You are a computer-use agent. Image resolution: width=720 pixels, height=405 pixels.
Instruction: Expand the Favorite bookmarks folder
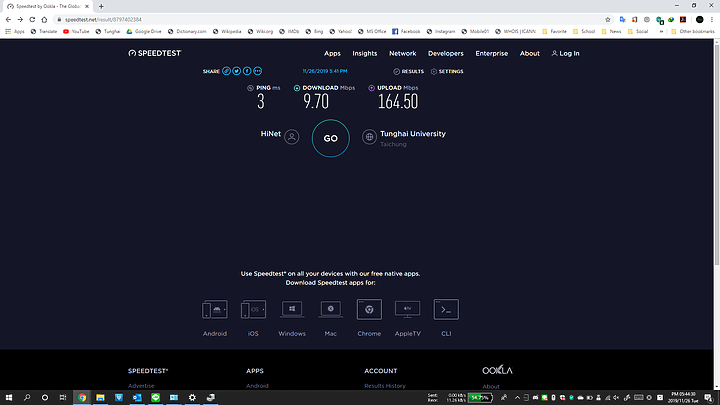click(x=554, y=32)
